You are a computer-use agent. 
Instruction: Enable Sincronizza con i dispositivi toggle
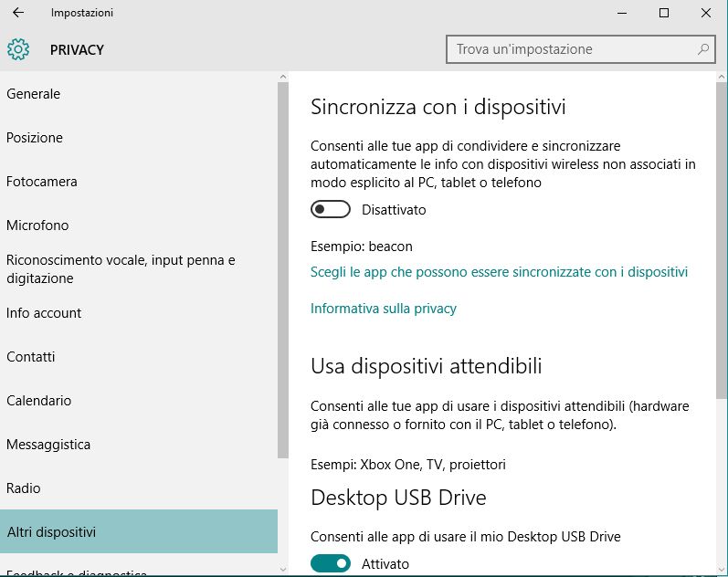click(x=331, y=210)
